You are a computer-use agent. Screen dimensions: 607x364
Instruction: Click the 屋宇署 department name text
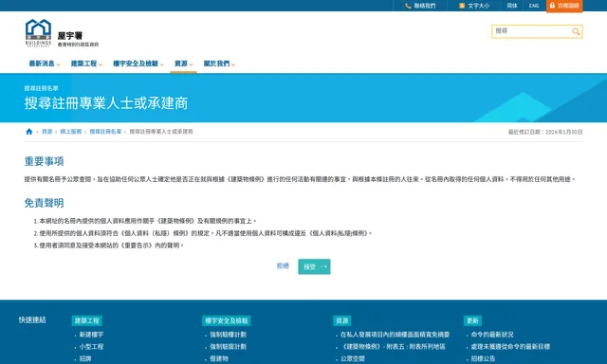click(70, 36)
